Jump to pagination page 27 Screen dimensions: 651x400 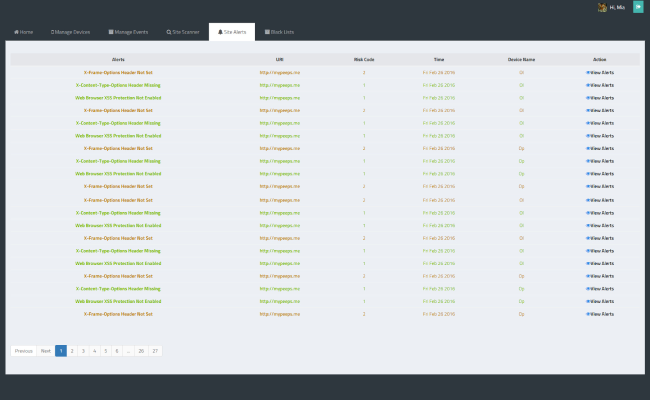click(x=155, y=351)
